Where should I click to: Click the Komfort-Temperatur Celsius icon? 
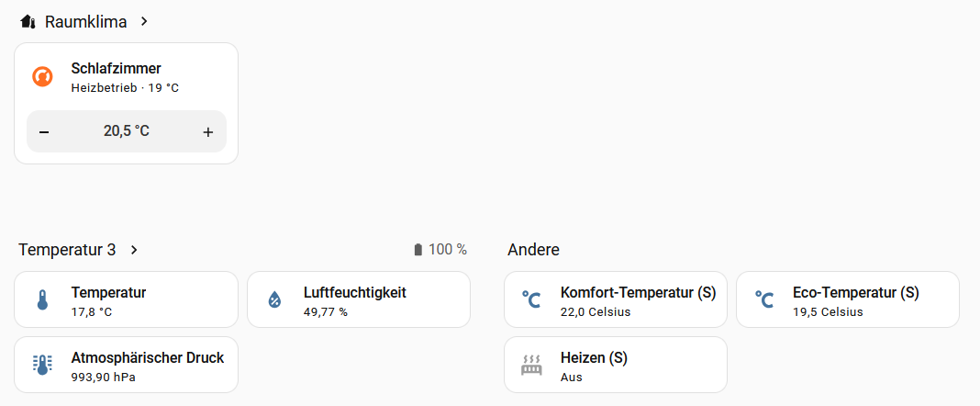click(x=531, y=300)
